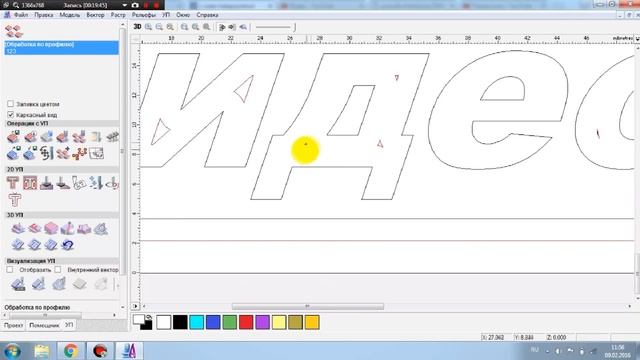Image resolution: width=640 pixels, height=360 pixels.
Task: Click the ArtCAM icon in the taskbar
Action: [129, 351]
